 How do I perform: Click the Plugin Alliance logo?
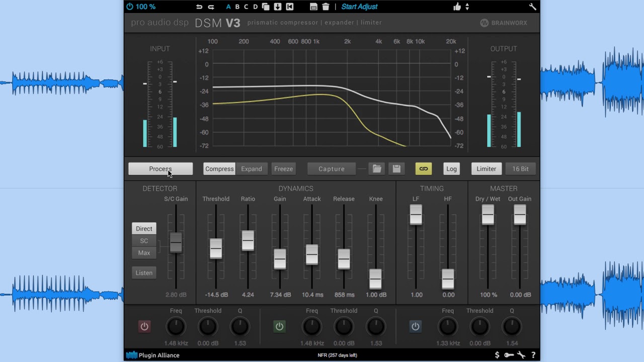pyautogui.click(x=152, y=355)
